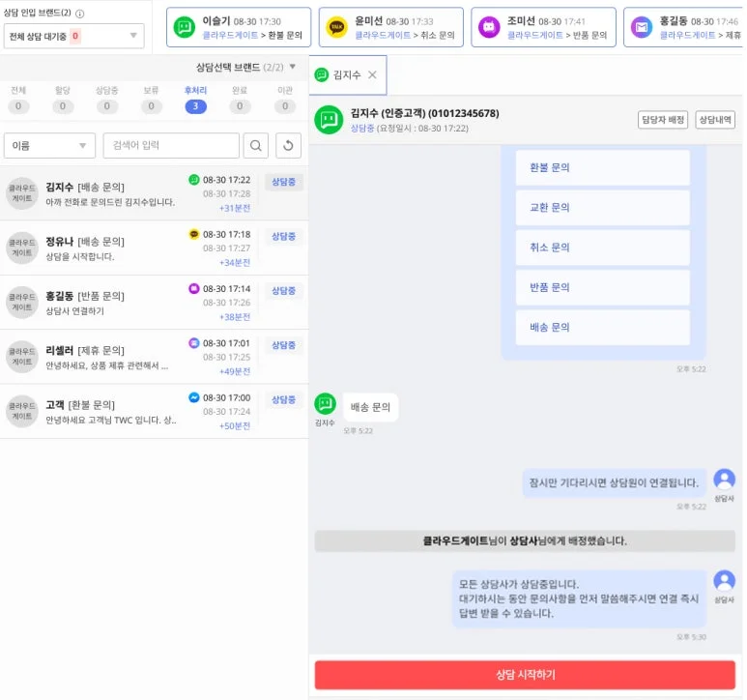Image resolution: width=747 pixels, height=700 pixels.
Task: Click purple channel icon in 홍길동 row
Action: (x=194, y=288)
